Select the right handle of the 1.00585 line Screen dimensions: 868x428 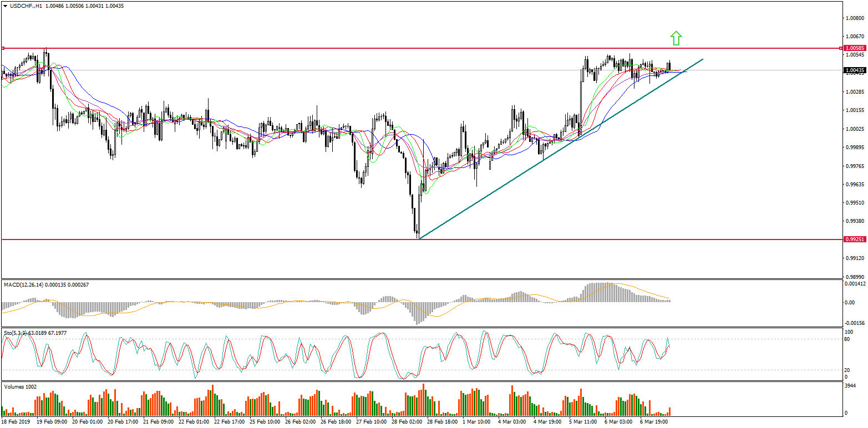pyautogui.click(x=841, y=48)
